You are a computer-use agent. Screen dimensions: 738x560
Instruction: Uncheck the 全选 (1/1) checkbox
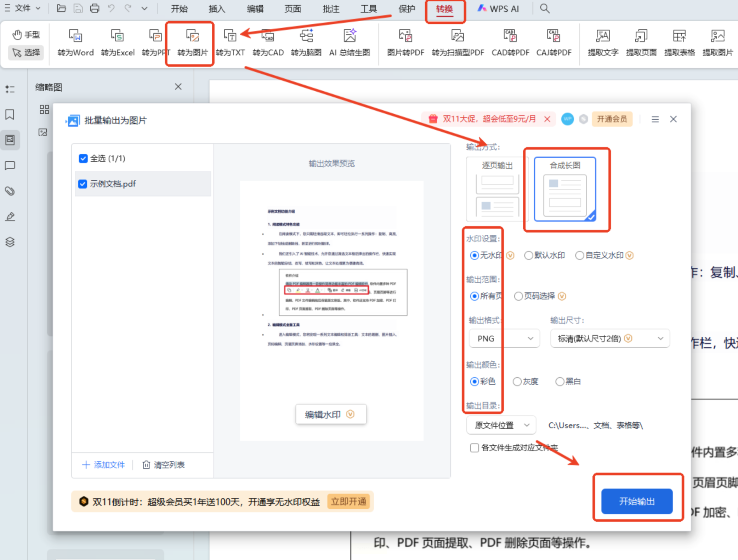pyautogui.click(x=83, y=158)
